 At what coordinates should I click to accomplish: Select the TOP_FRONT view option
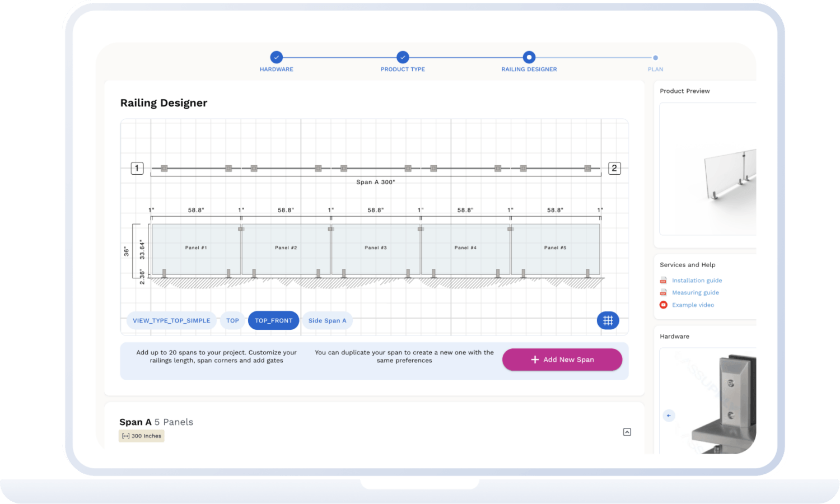coord(273,320)
